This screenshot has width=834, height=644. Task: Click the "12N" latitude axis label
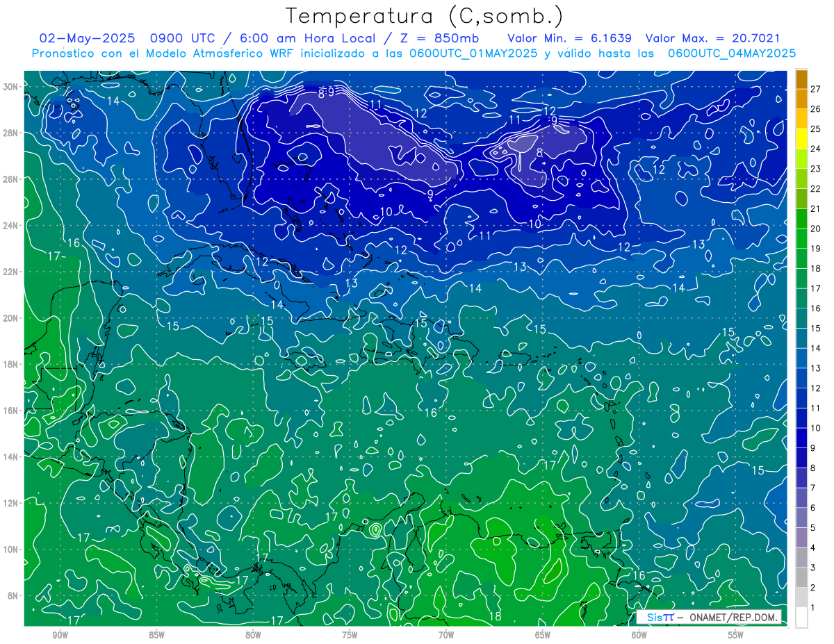click(x=12, y=502)
